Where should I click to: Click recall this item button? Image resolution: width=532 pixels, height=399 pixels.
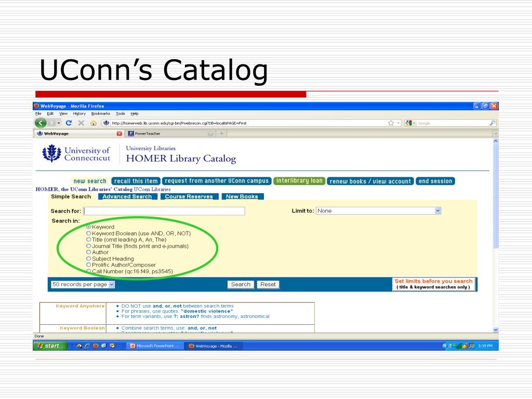pyautogui.click(x=136, y=181)
